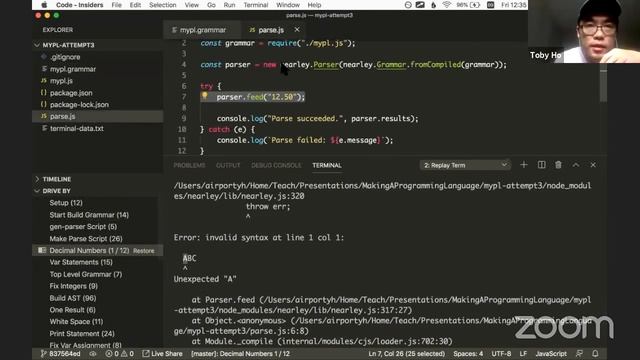
Task: Open the Go menu
Action: pyautogui.click(x=211, y=5)
